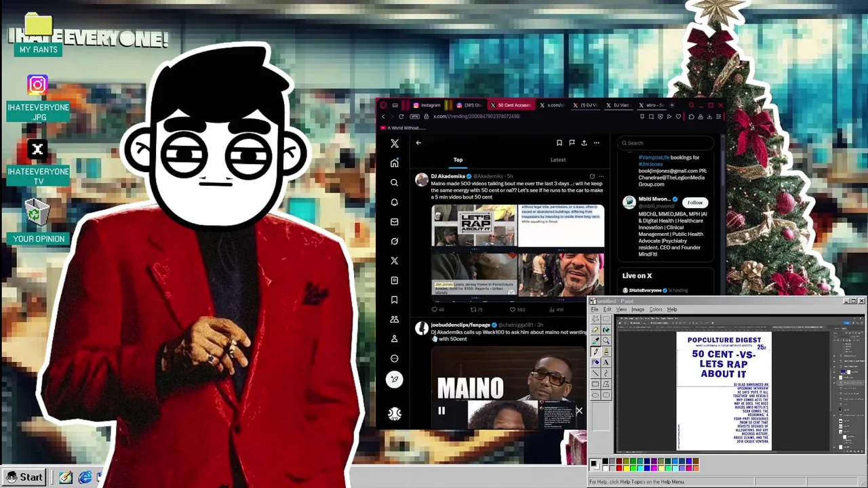Select the Free-Form Select tool in Paint

595,319
